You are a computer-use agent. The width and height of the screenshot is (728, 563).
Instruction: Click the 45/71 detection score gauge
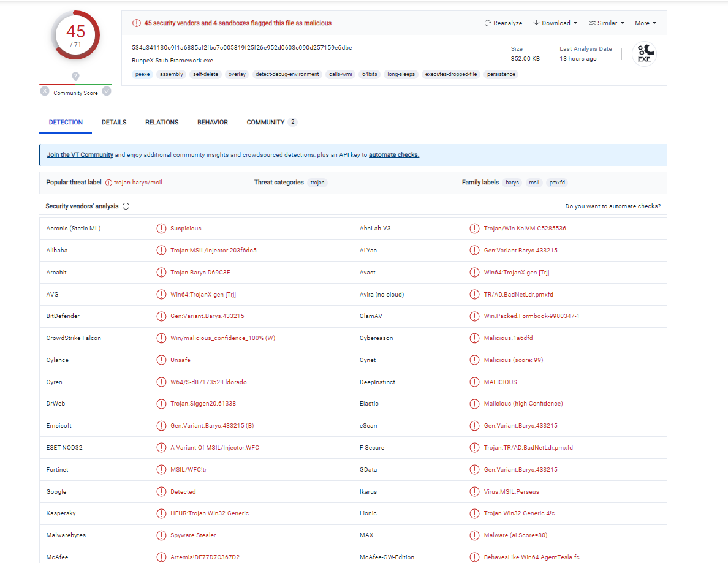click(76, 36)
